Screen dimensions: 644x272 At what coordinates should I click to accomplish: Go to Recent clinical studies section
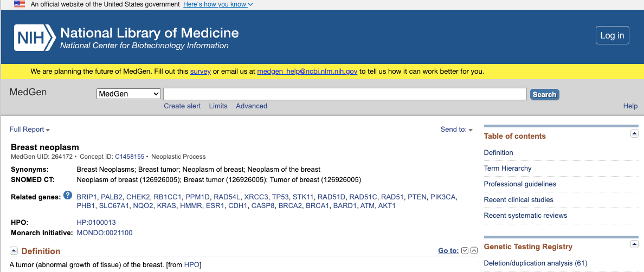518,200
